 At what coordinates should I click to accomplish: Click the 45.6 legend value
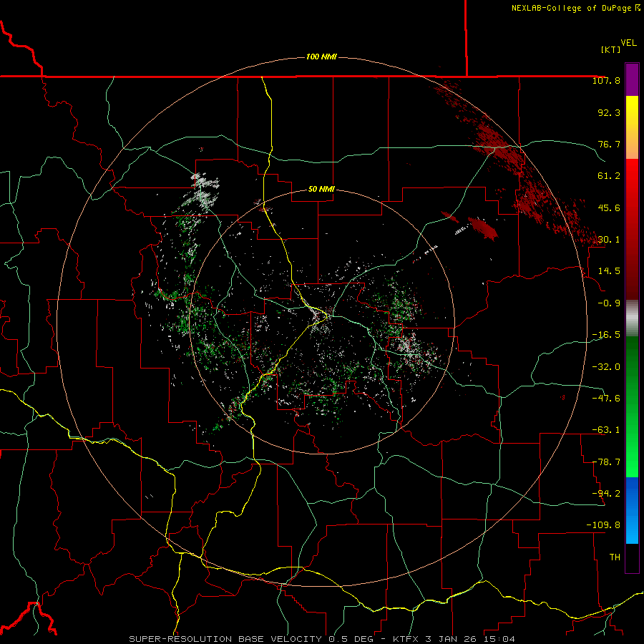609,208
